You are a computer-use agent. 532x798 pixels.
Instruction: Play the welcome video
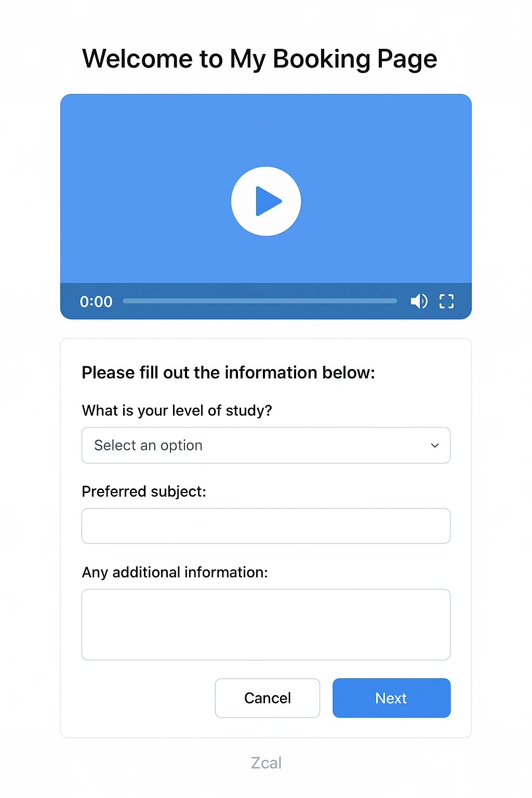[266, 201]
